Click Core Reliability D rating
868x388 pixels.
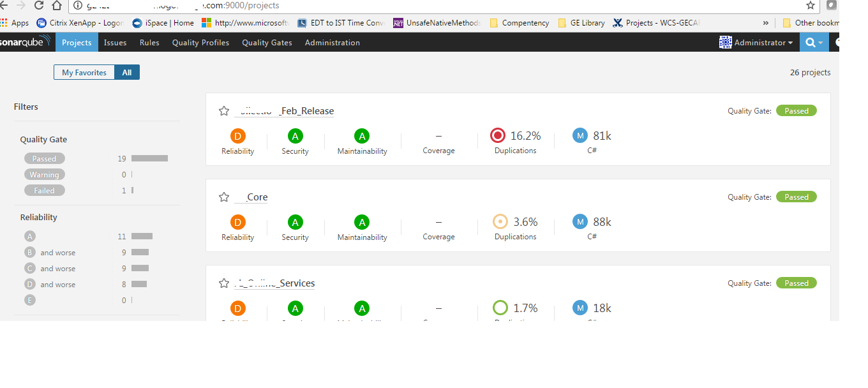click(x=238, y=222)
